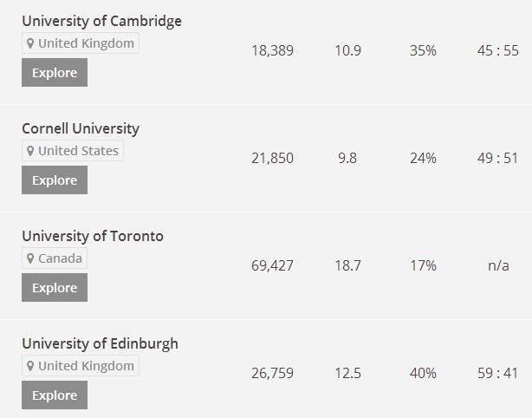Click the map pin icon beside Cambridge's United Kingdom

31,43
